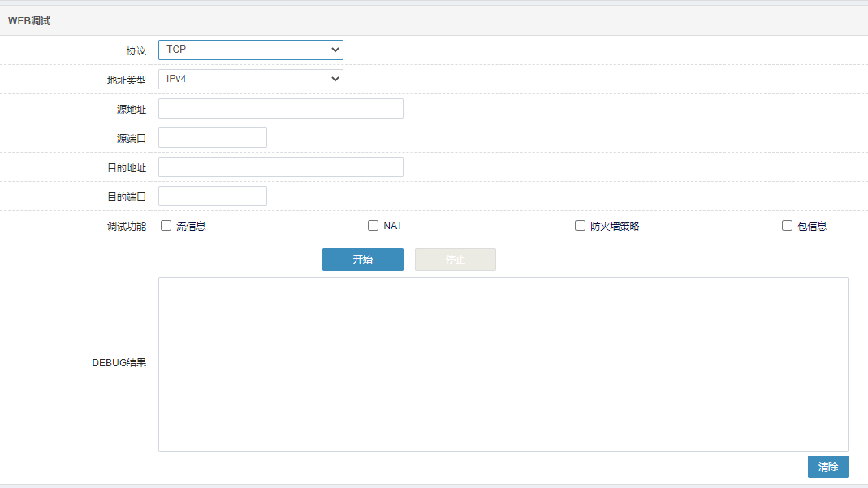Focus the 目的端口 input field
Viewport: 868px width, 488px height.
213,196
